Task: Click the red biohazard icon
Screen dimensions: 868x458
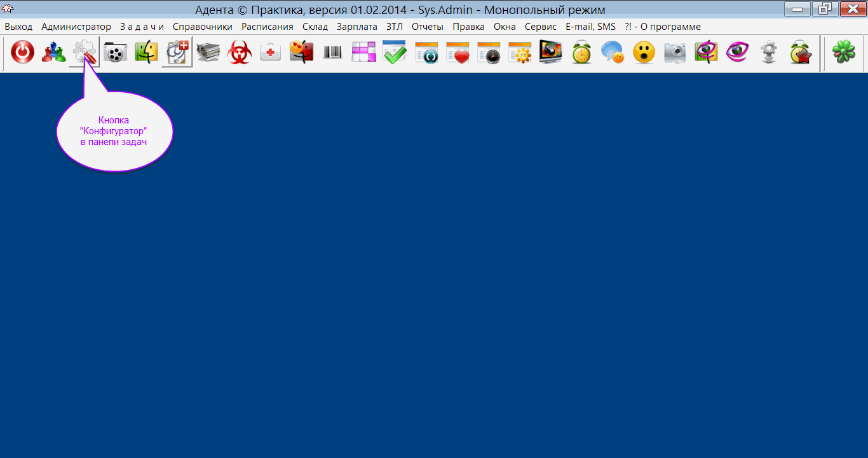Action: (240, 53)
